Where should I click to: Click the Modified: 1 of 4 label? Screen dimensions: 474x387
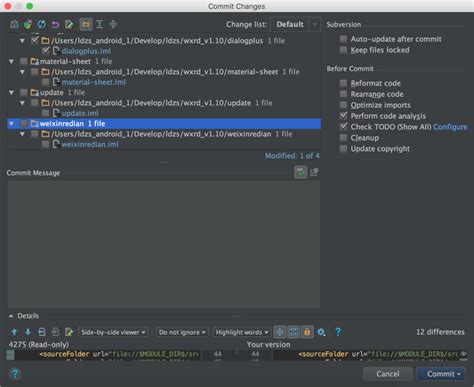tap(292, 156)
